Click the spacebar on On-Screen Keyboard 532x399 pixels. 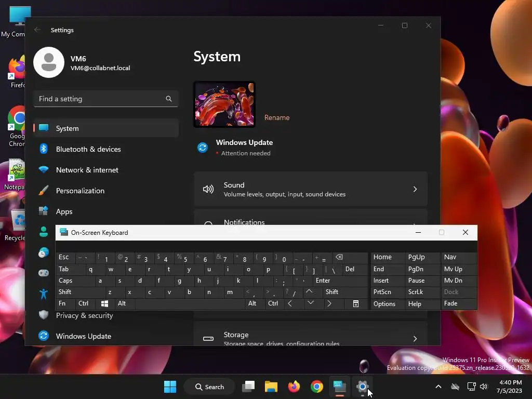click(x=190, y=303)
